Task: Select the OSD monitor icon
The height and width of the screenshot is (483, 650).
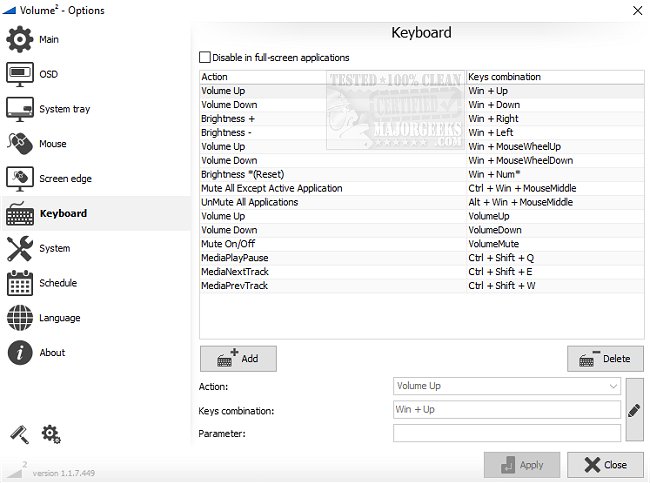Action: click(x=20, y=74)
